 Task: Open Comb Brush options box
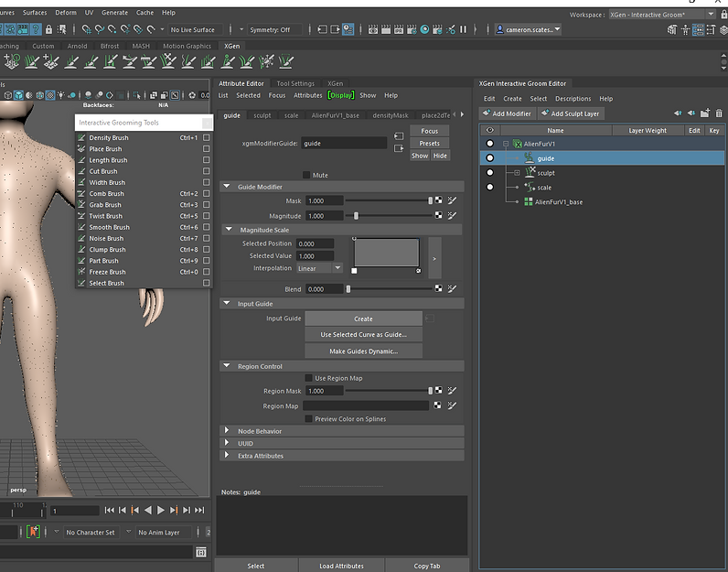click(x=206, y=193)
